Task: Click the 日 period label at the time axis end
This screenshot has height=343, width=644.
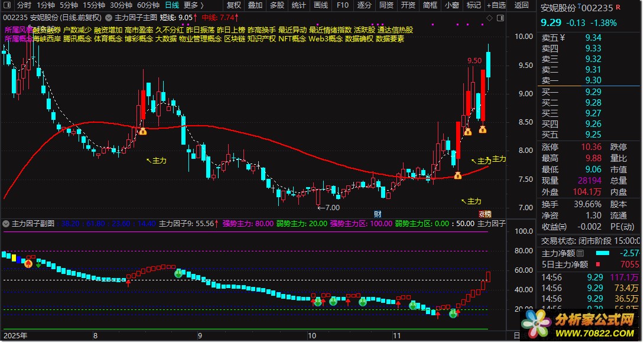Action: pyautogui.click(x=516, y=336)
